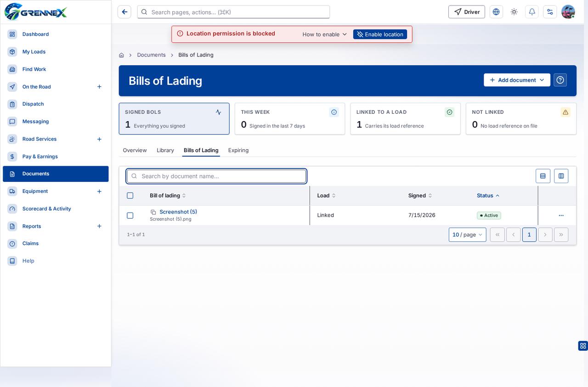Image resolution: width=588 pixels, height=387 pixels.
Task: Open My Loads in sidebar
Action: [x=56, y=52]
